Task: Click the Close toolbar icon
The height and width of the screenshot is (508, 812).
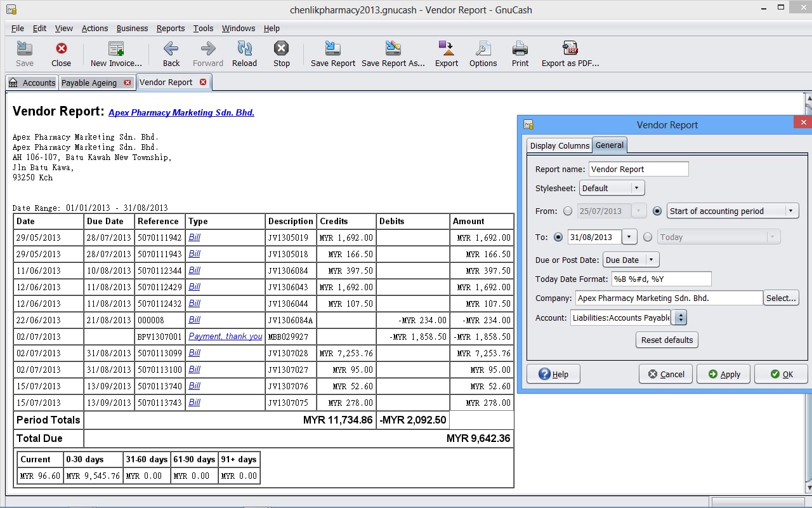Action: coord(61,54)
